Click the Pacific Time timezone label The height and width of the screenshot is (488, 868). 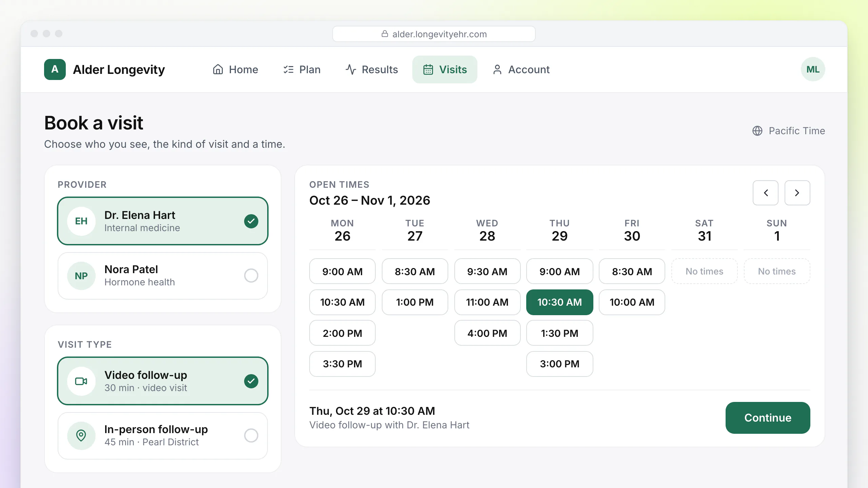tap(797, 131)
